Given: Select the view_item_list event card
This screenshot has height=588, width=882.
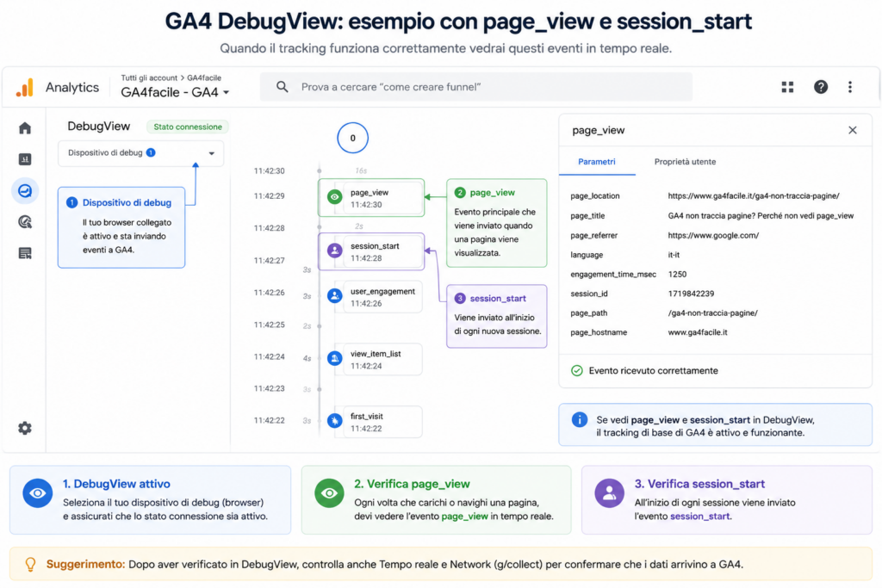Looking at the screenshot, I should coord(382,359).
